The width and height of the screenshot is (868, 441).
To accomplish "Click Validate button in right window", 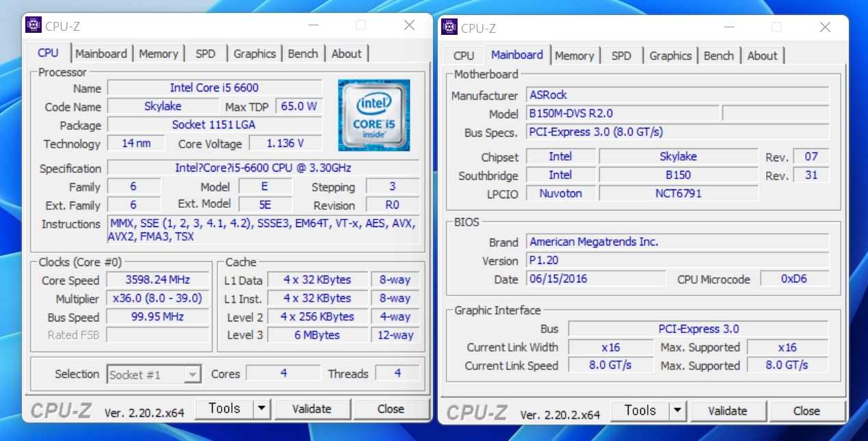I will [728, 410].
